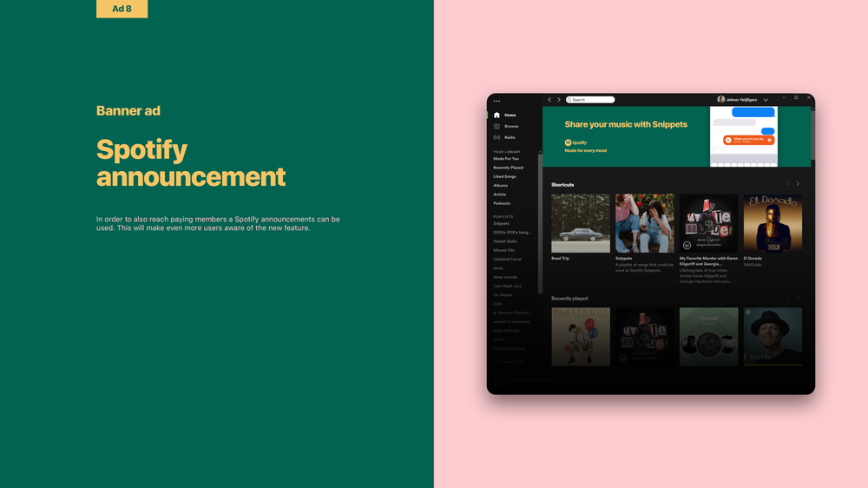This screenshot has width=868, height=488.
Task: Click the Home house icon
Action: tap(496, 115)
